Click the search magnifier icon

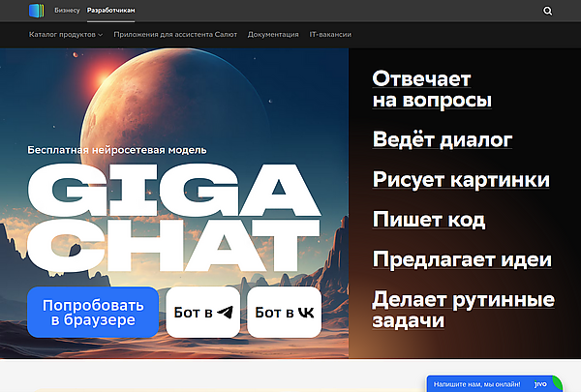click(548, 12)
